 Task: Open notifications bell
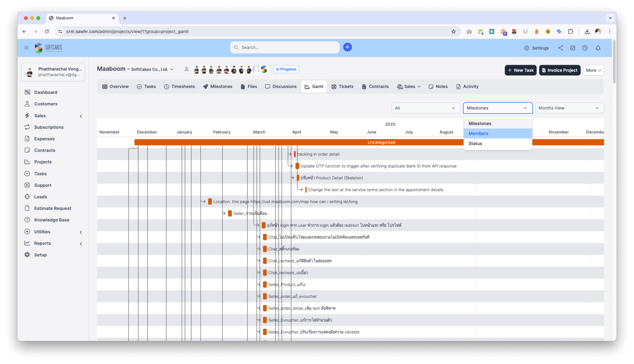click(598, 48)
